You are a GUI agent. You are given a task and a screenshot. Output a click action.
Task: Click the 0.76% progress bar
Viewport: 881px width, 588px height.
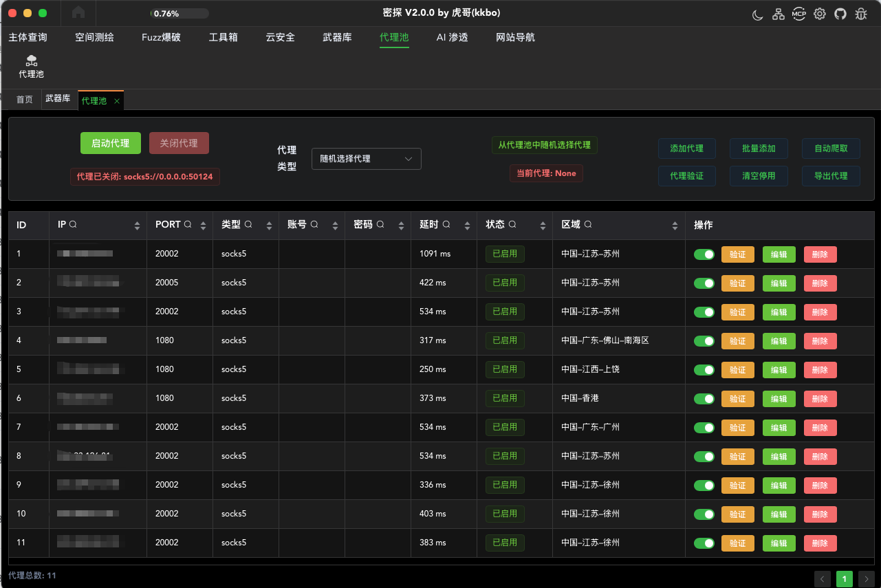(179, 13)
